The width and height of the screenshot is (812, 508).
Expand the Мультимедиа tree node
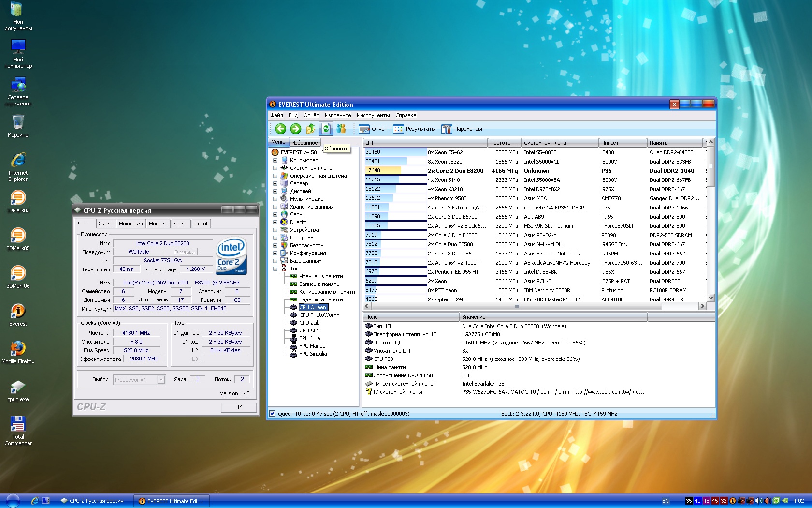pyautogui.click(x=275, y=199)
